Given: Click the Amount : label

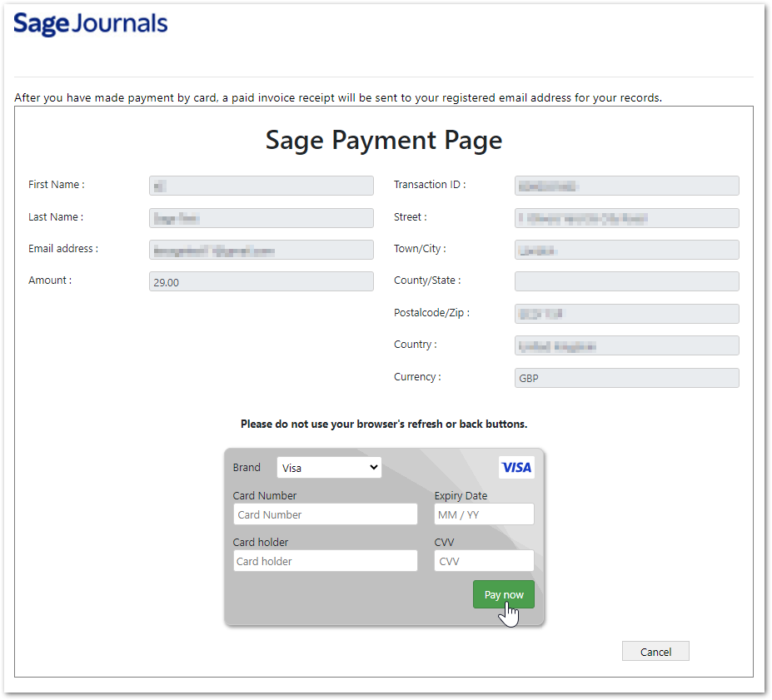Looking at the screenshot, I should (50, 280).
